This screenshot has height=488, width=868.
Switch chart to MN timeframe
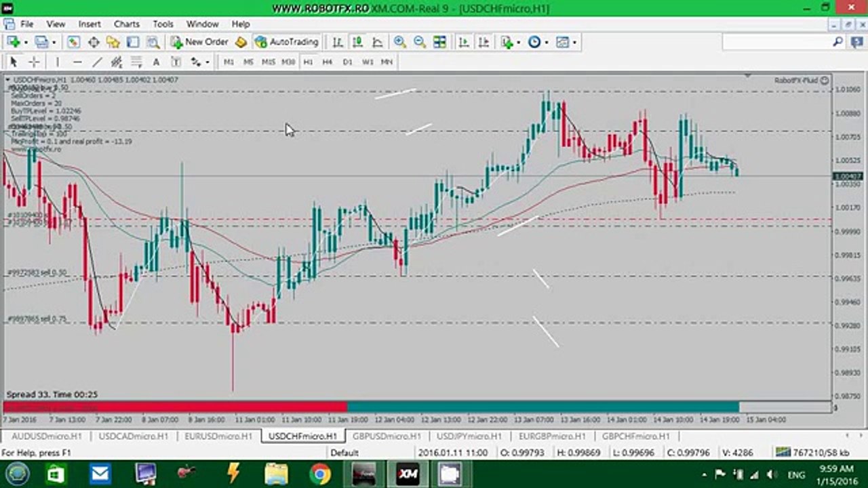(387, 62)
